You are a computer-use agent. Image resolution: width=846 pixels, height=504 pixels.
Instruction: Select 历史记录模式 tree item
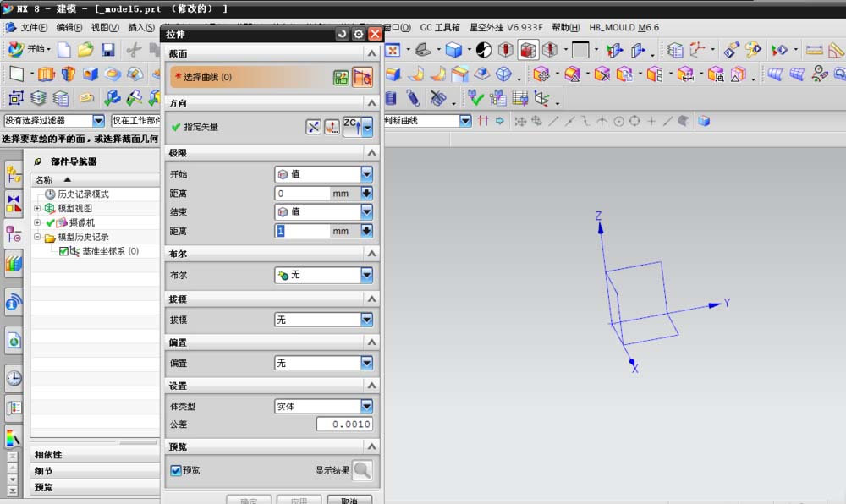[83, 194]
